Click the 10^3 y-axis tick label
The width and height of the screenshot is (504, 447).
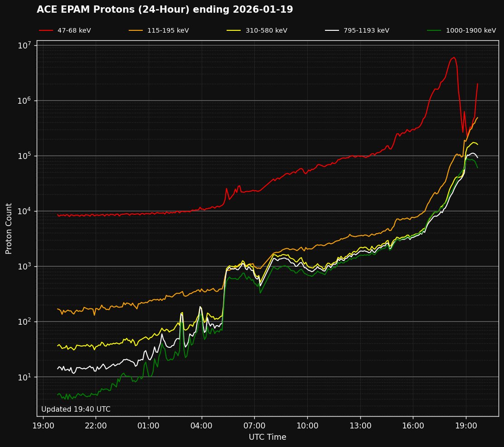[24, 266]
